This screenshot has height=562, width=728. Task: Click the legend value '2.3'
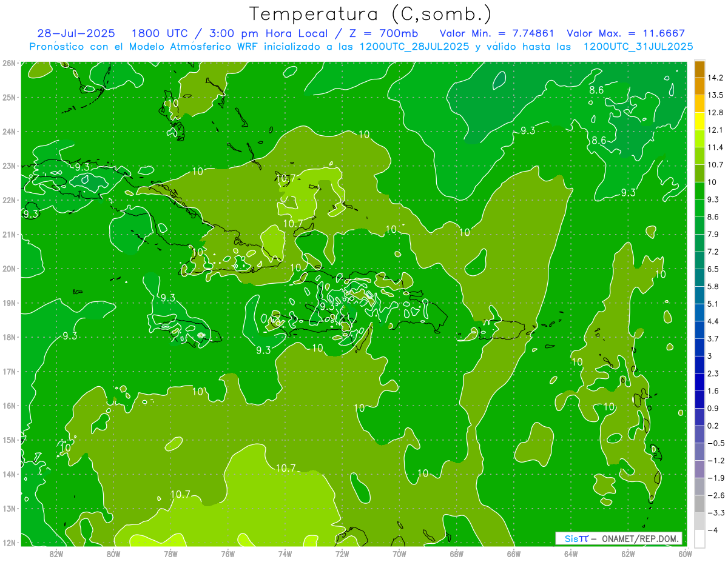pyautogui.click(x=713, y=373)
